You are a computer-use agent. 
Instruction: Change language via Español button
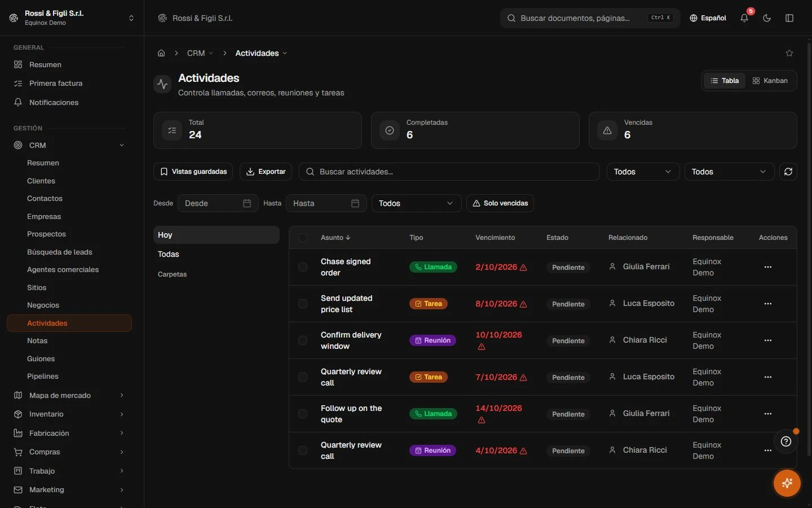click(708, 18)
